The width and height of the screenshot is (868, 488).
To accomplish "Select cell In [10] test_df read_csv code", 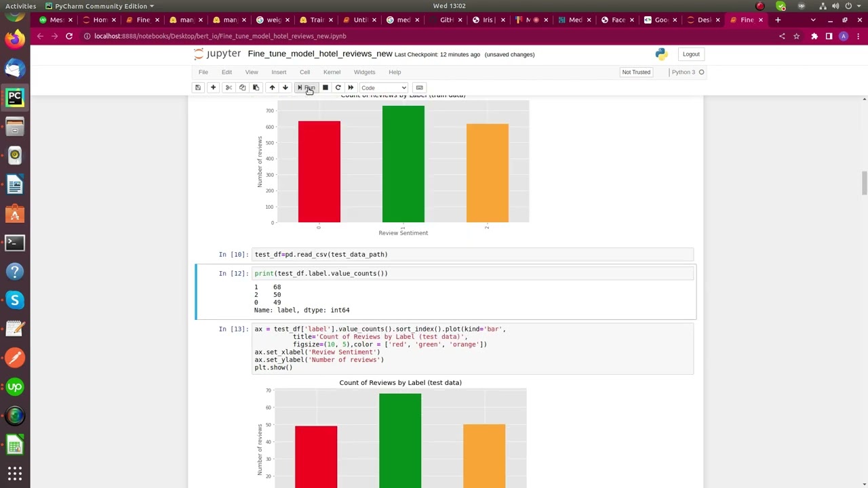I will click(473, 254).
